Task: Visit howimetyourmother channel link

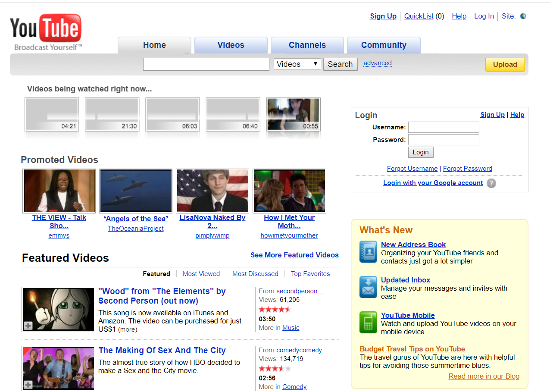Action: click(289, 235)
